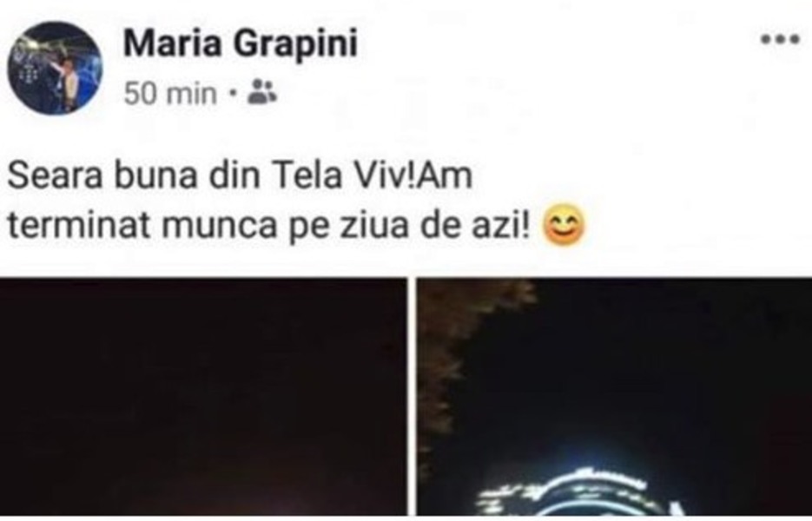The height and width of the screenshot is (521, 812).
Task: Click the word 'Grapini' in the header
Action: click(x=295, y=44)
